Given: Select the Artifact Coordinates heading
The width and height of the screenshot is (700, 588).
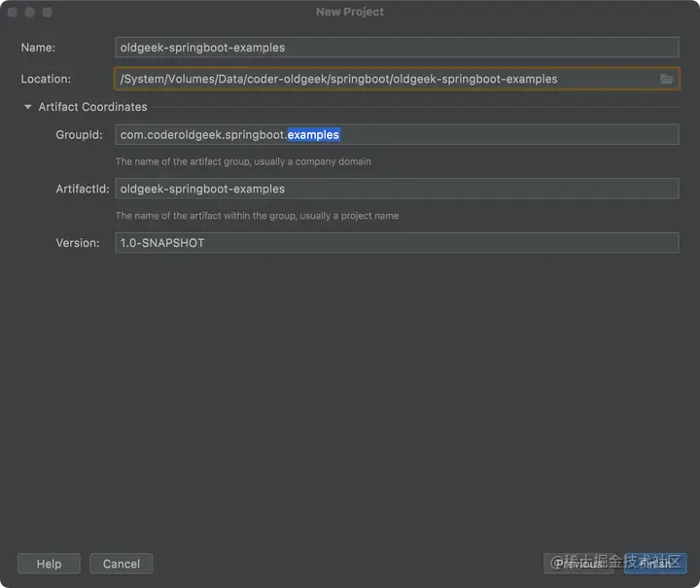Looking at the screenshot, I should pyautogui.click(x=92, y=107).
